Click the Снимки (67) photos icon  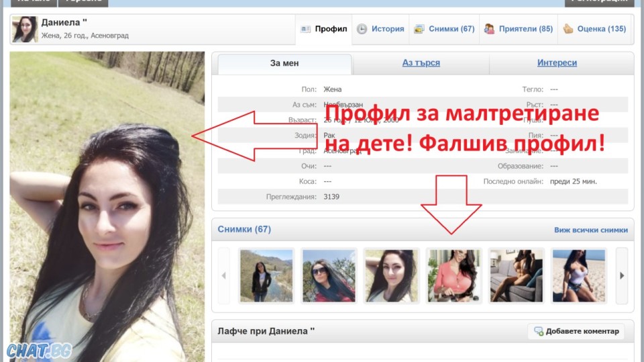click(x=419, y=29)
